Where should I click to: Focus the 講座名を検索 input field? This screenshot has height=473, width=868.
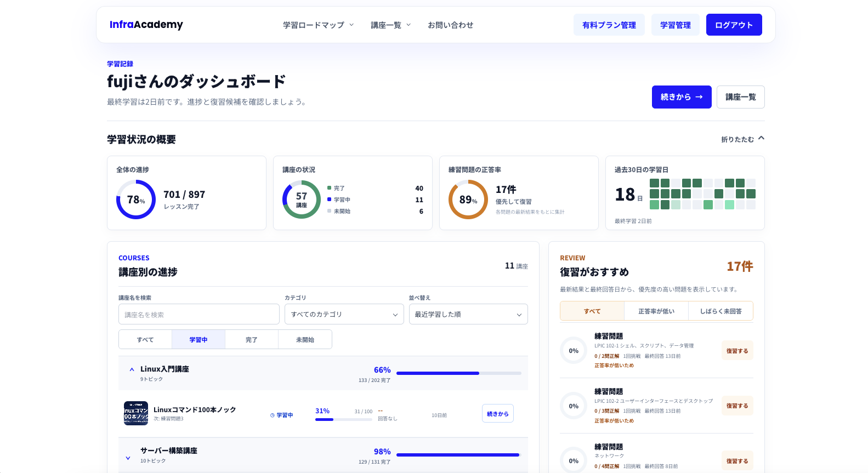(199, 314)
